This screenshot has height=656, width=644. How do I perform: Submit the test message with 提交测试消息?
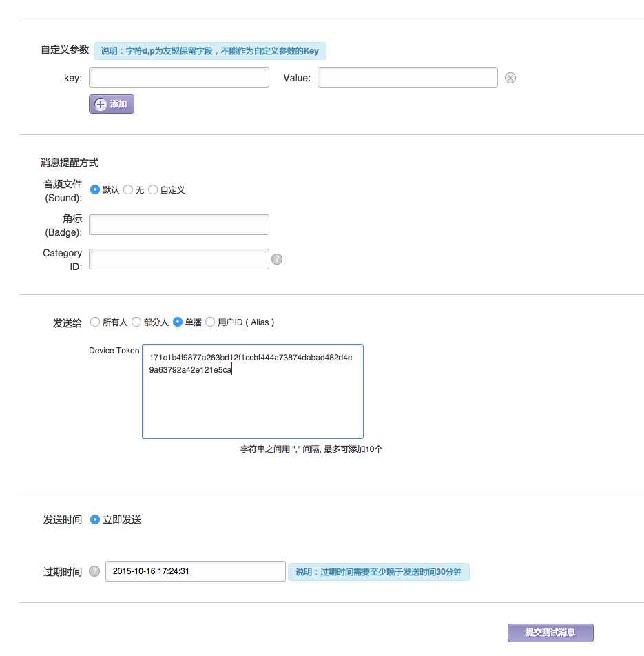(550, 633)
